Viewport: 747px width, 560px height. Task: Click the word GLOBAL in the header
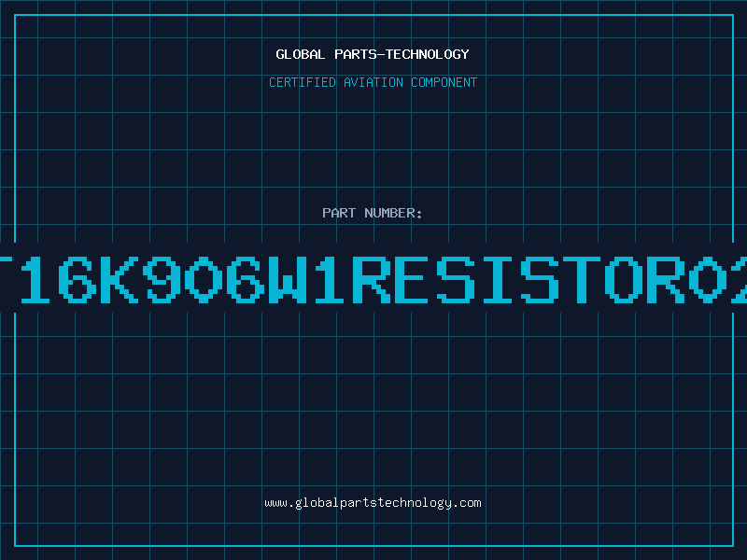click(x=300, y=54)
